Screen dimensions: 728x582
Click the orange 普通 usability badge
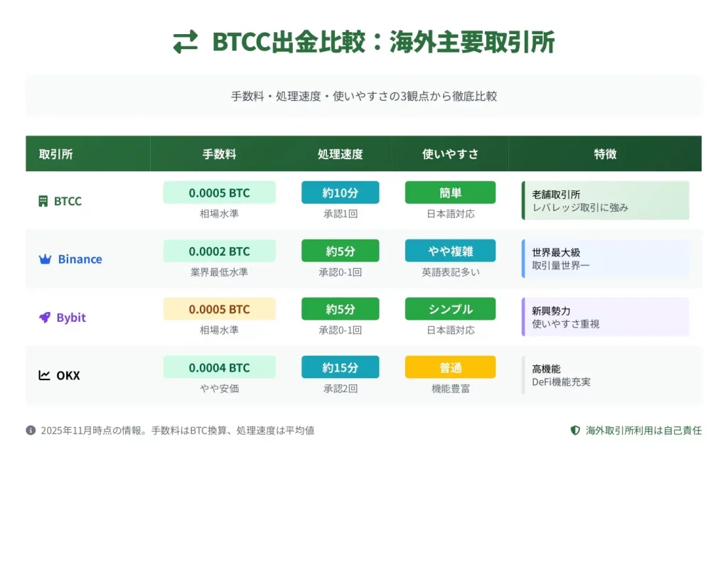450,367
